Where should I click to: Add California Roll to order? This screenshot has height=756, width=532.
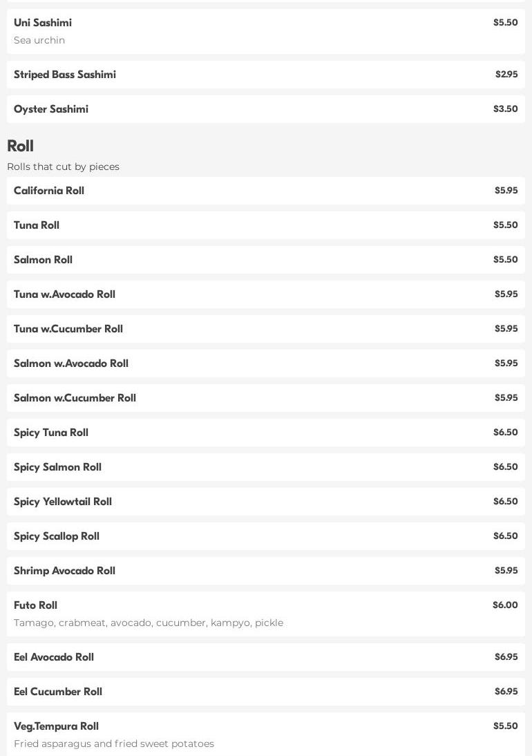click(265, 191)
